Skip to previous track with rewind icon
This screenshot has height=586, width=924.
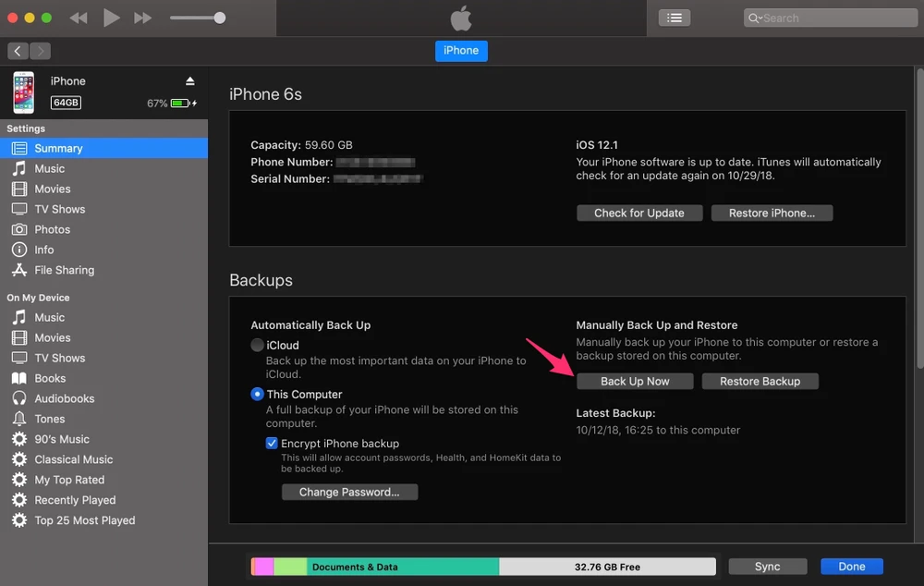click(79, 18)
